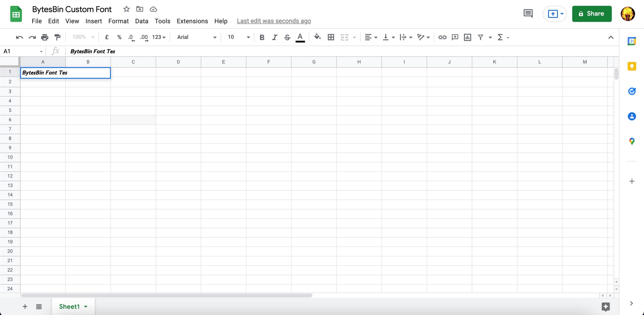Image resolution: width=644 pixels, height=315 pixels.
Task: Open the Extensions menu
Action: pos(192,21)
